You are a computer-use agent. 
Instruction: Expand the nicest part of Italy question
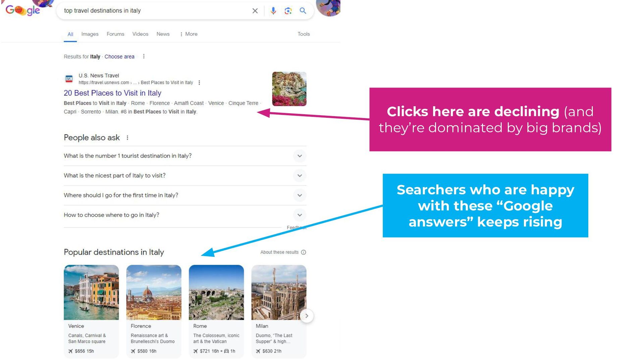tap(185, 176)
